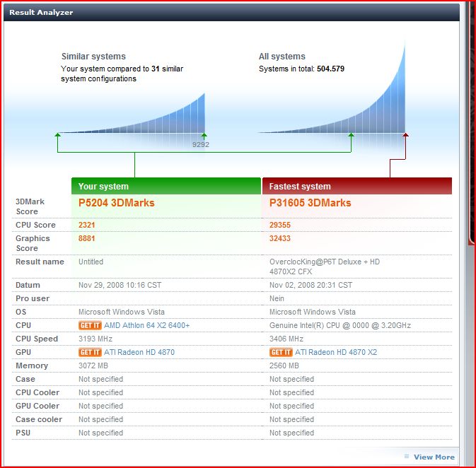Select the P5204 3DMarks score
This screenshot has width=476, height=468.
[117, 203]
